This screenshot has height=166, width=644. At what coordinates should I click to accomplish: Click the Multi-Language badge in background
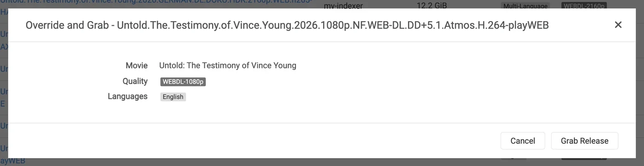pyautogui.click(x=525, y=6)
